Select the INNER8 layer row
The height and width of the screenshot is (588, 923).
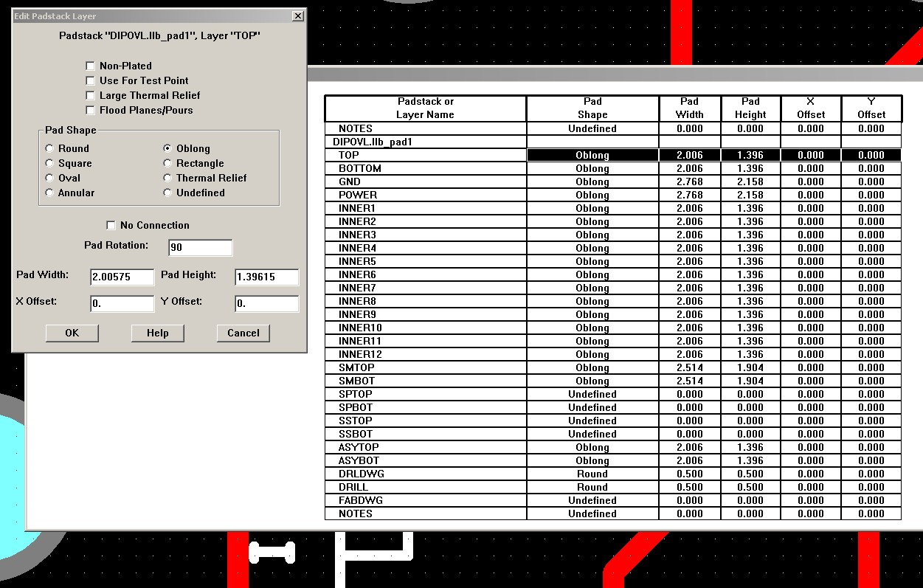click(x=613, y=301)
